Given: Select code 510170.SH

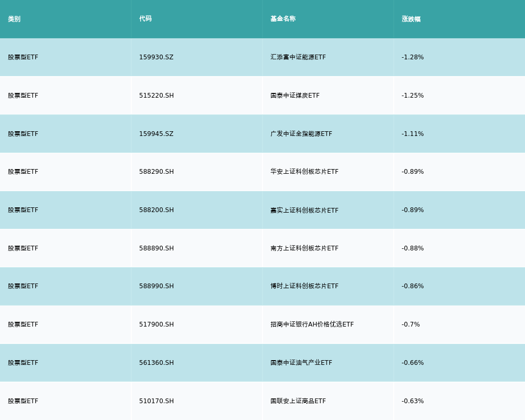Looking at the screenshot, I should tap(156, 401).
